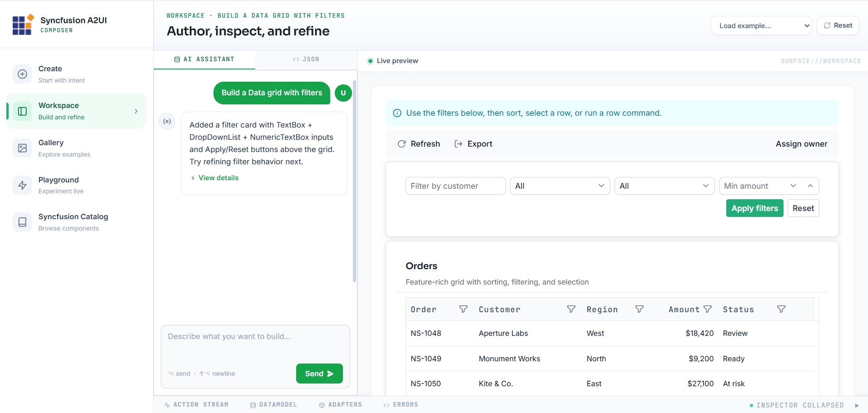Click the Apply filters button
The width and height of the screenshot is (868, 413).
754,208
